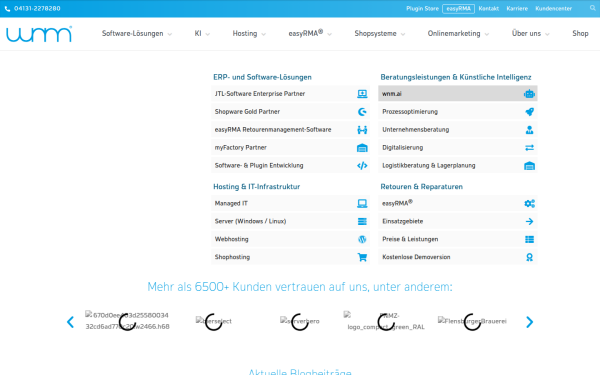Click the shopping cart icon for Shophosting
This screenshot has height=375, width=600.
pyautogui.click(x=362, y=257)
